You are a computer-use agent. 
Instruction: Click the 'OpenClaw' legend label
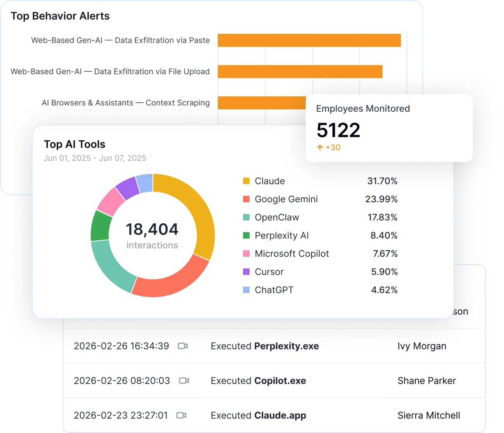click(277, 217)
